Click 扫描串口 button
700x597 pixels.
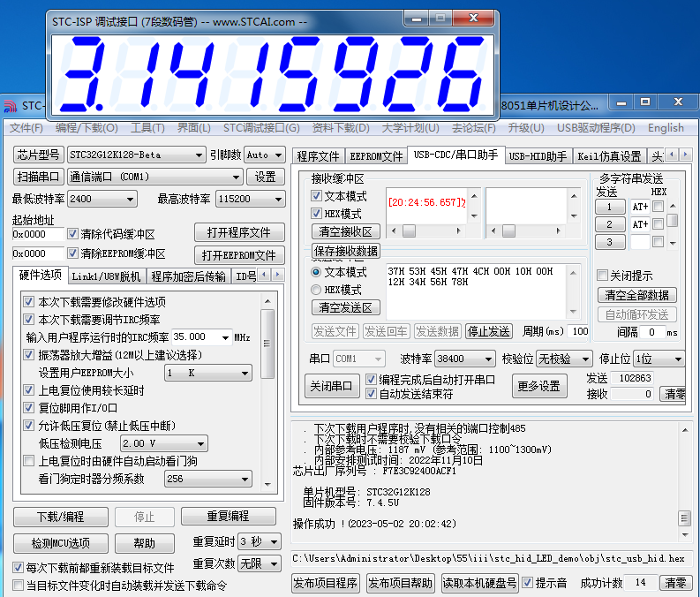tap(38, 177)
